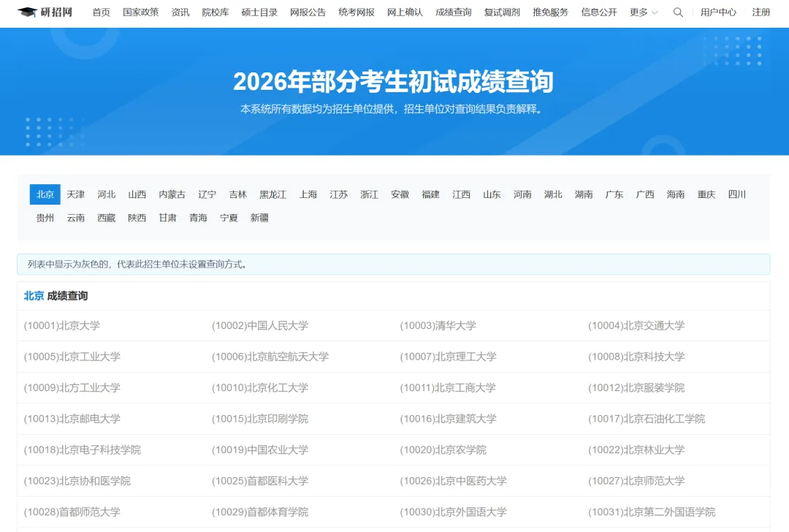Viewport: 789px width, 532px height.
Task: Select the 河南 province tab
Action: [522, 194]
